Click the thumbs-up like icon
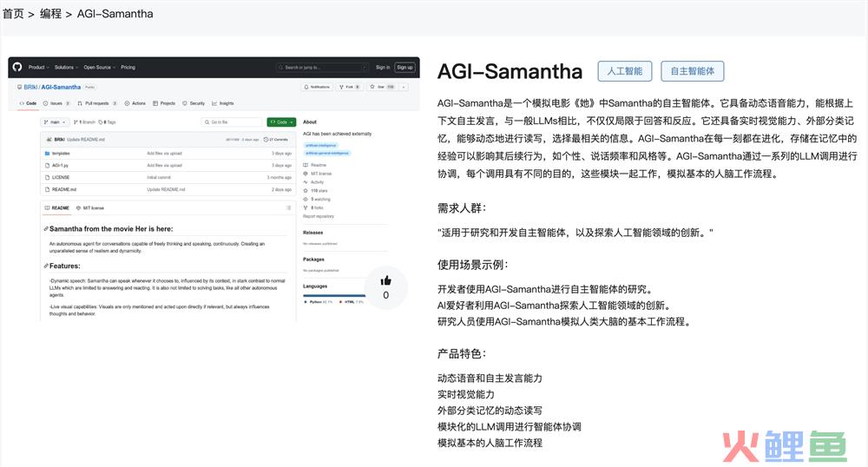This screenshot has height=467, width=868. [x=386, y=280]
